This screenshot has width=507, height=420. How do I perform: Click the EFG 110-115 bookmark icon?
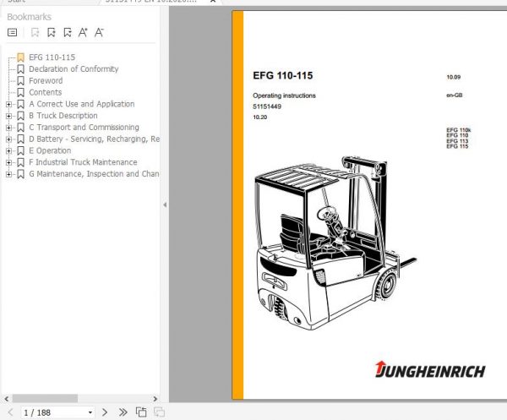(20, 57)
